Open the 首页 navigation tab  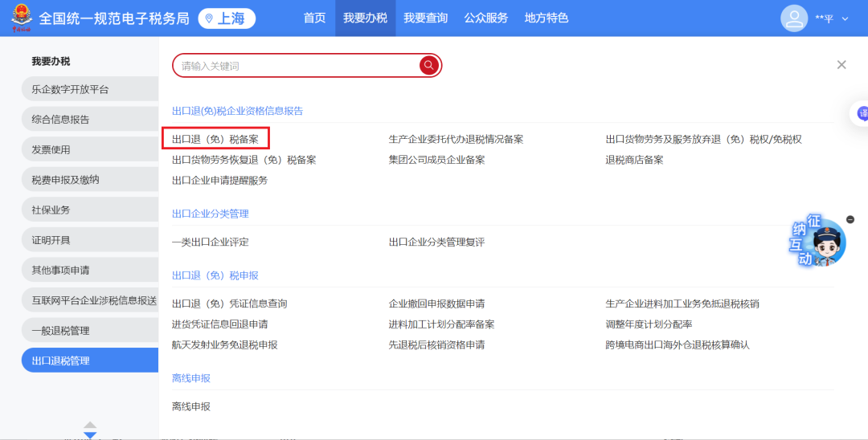point(314,18)
